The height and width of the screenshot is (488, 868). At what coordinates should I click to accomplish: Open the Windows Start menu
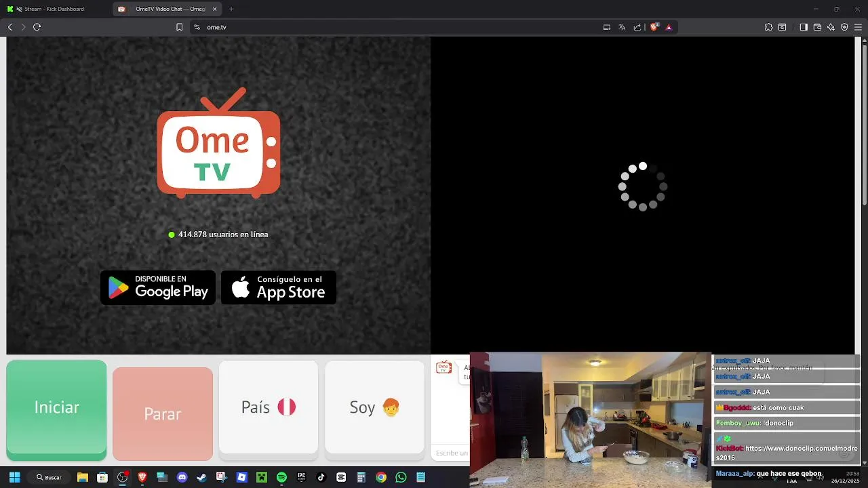(14, 477)
